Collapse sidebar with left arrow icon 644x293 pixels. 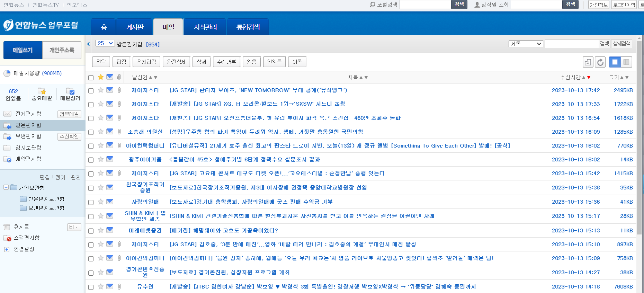point(89,44)
